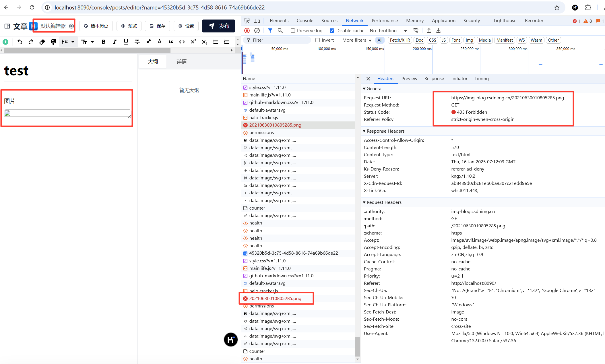The image size is (605, 364).
Task: Open the heading H# dropdown
Action: pos(68,42)
